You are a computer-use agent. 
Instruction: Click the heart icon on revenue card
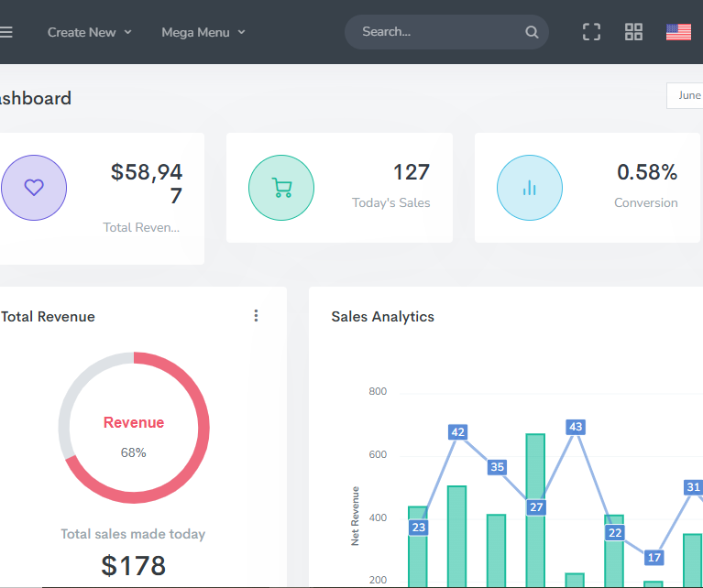tap(34, 188)
